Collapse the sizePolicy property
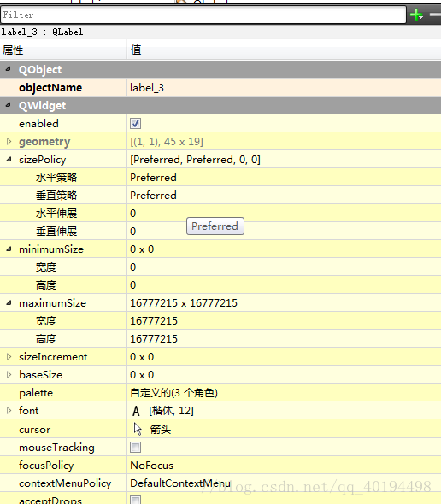 point(9,160)
